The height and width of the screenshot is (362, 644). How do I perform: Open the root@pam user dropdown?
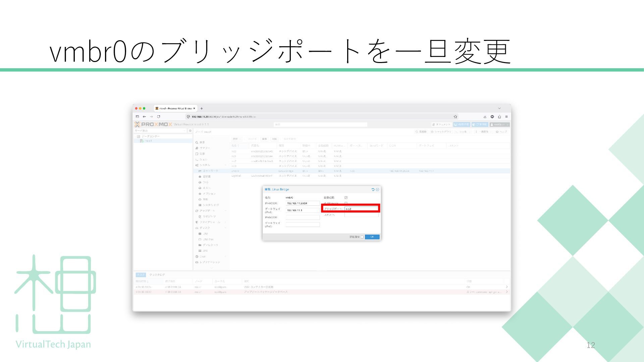pos(499,124)
